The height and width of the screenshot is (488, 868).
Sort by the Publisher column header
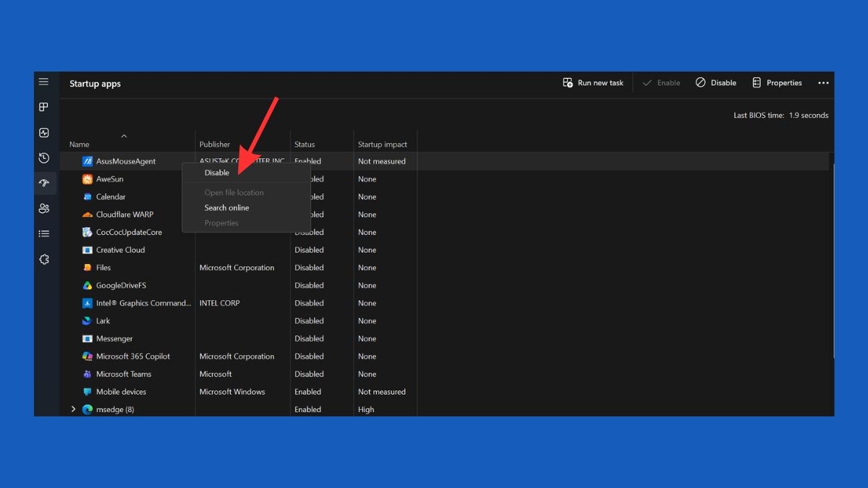(215, 145)
